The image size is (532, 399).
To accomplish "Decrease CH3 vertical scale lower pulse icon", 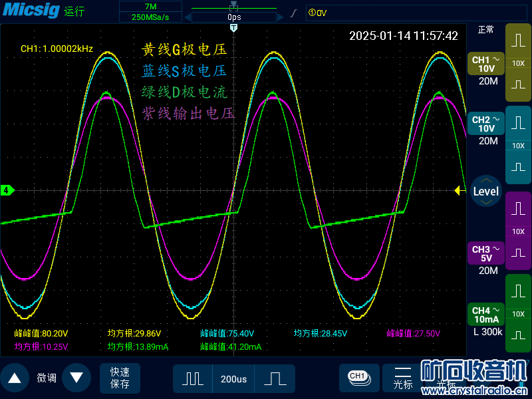I will click(519, 253).
